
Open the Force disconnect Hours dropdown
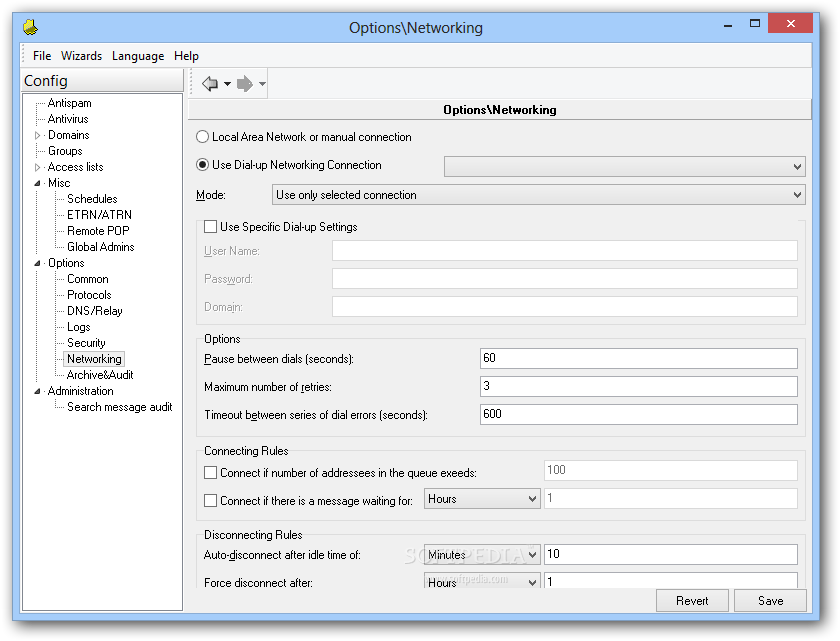click(482, 582)
